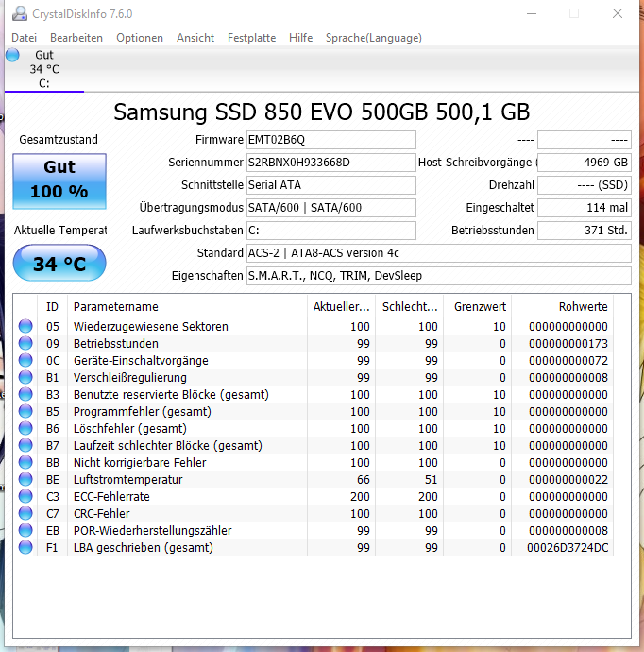Open the Hilfe menu
Image resolution: width=644 pixels, height=652 pixels.
[301, 38]
